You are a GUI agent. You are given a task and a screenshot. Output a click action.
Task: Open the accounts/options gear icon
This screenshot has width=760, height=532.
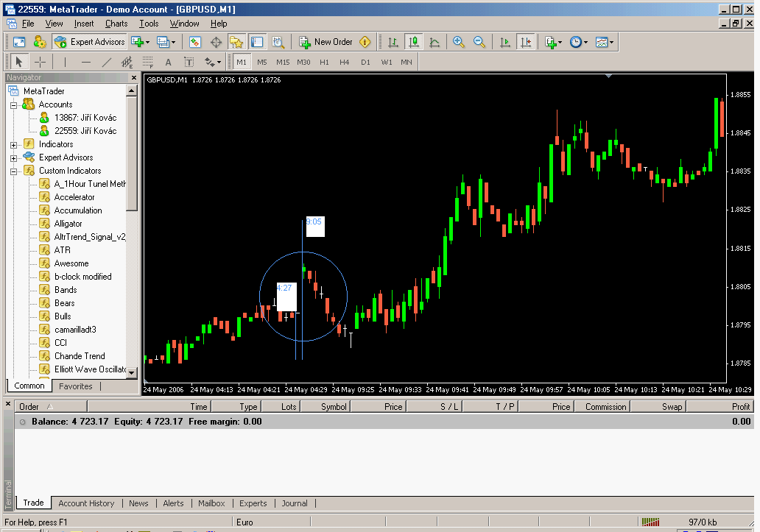click(x=40, y=42)
